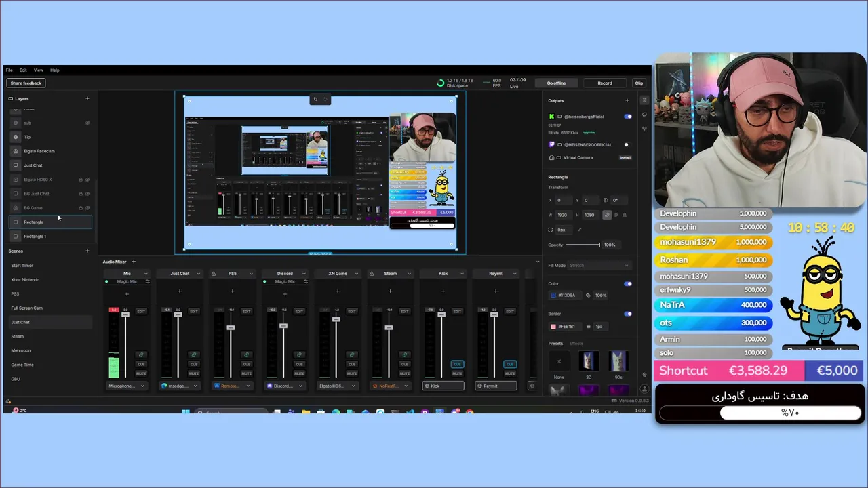Click aspect ratio lock between W and H

pyautogui.click(x=607, y=215)
